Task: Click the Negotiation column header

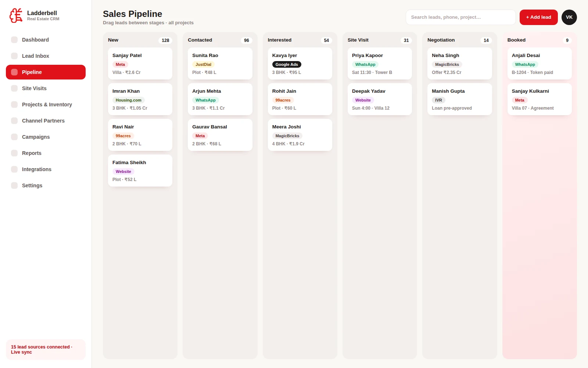Action: coord(441,40)
